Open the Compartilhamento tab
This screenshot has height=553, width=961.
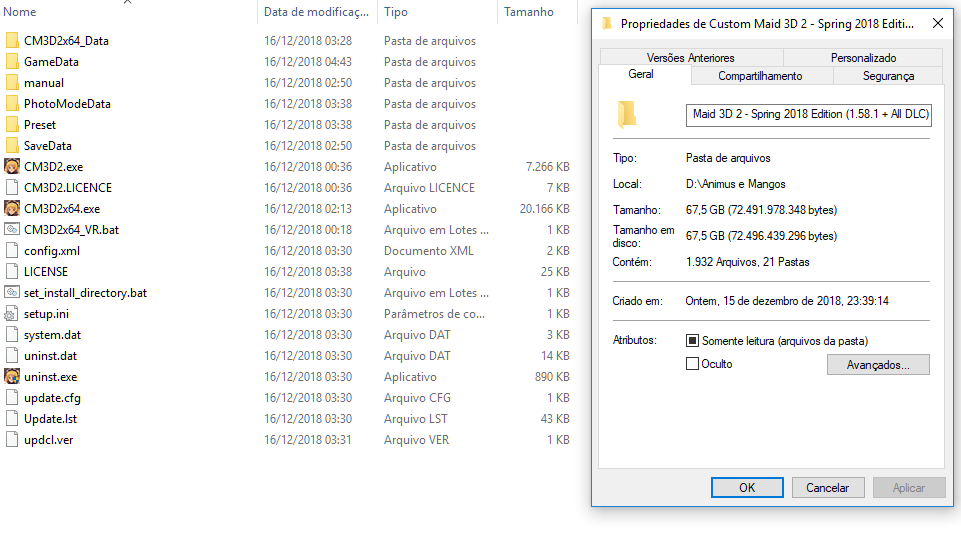pyautogui.click(x=760, y=75)
